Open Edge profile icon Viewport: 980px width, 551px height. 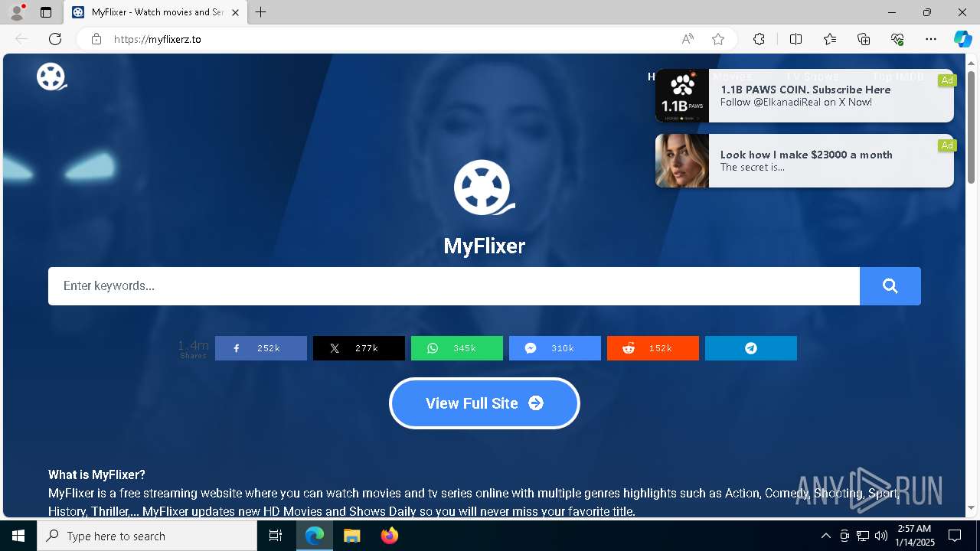click(17, 12)
